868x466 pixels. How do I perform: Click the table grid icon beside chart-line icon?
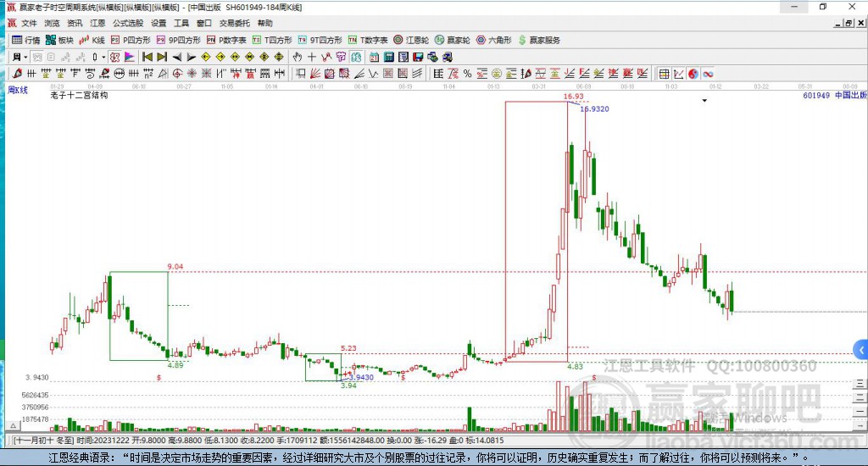click(665, 74)
